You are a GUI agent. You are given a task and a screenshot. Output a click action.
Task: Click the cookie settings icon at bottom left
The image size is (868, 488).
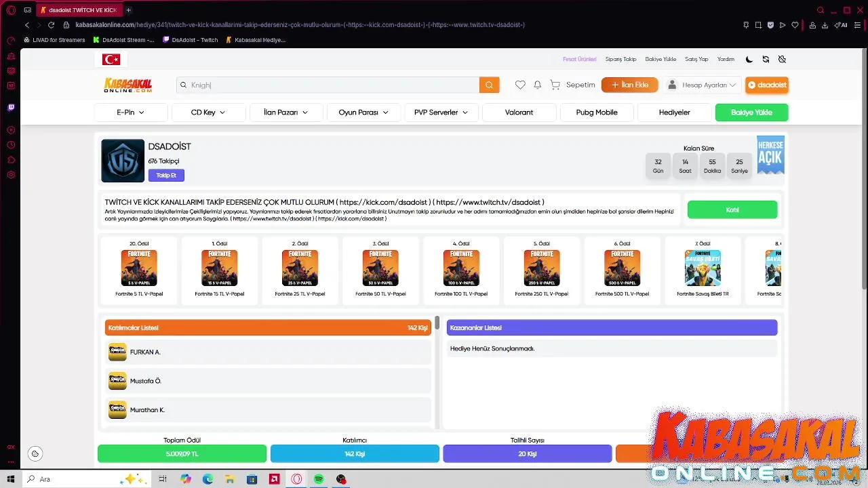coord(35,453)
